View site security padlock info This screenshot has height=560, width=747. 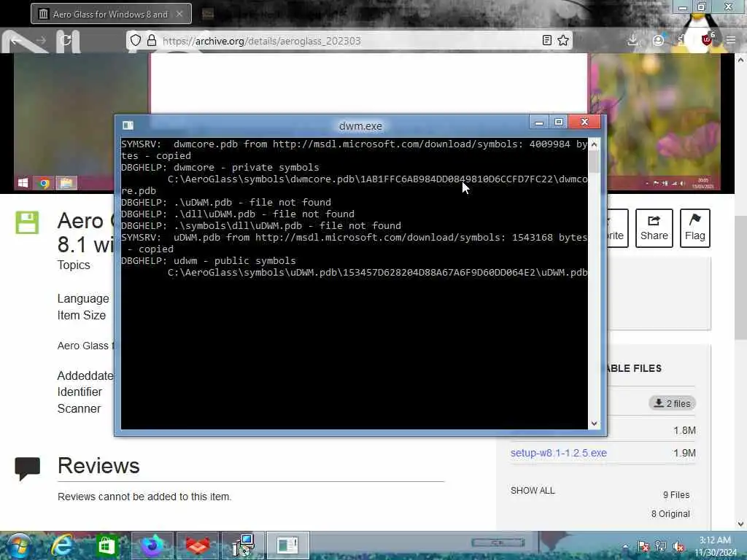pyautogui.click(x=152, y=41)
